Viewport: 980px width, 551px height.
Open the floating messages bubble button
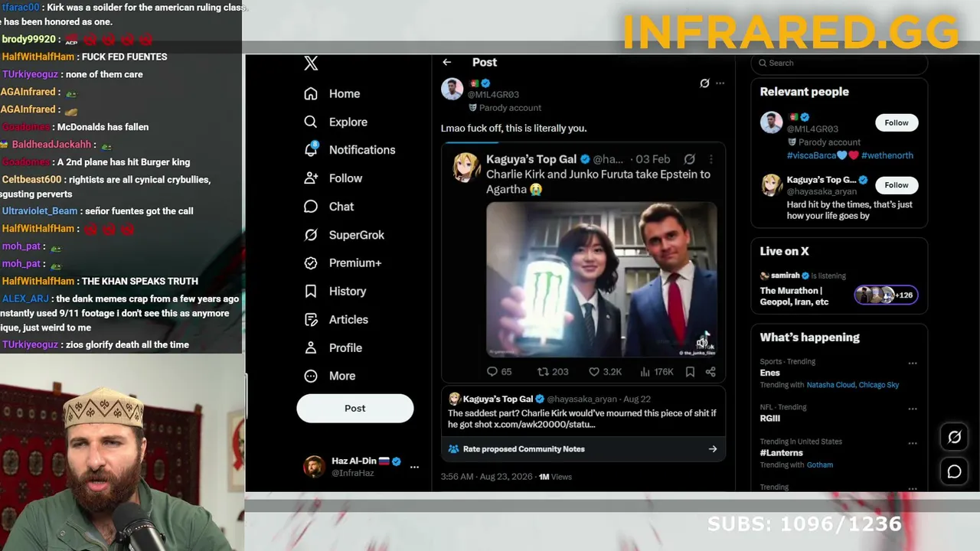click(954, 472)
